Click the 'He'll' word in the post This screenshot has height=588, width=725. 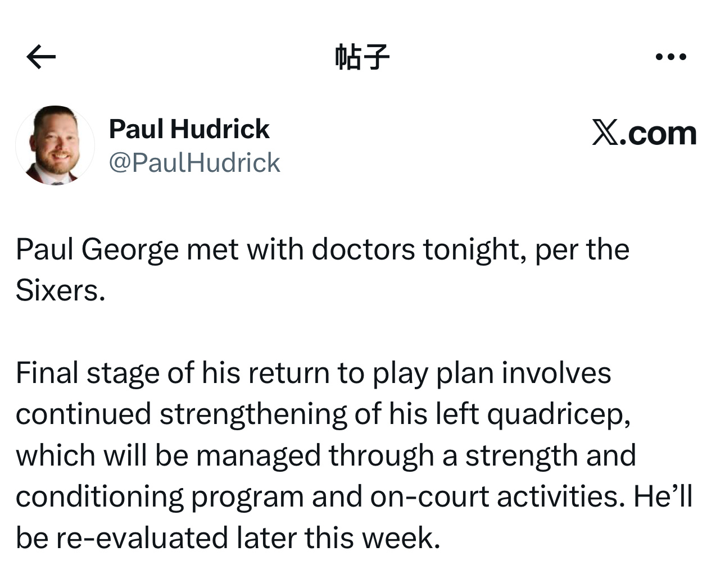pos(663,497)
